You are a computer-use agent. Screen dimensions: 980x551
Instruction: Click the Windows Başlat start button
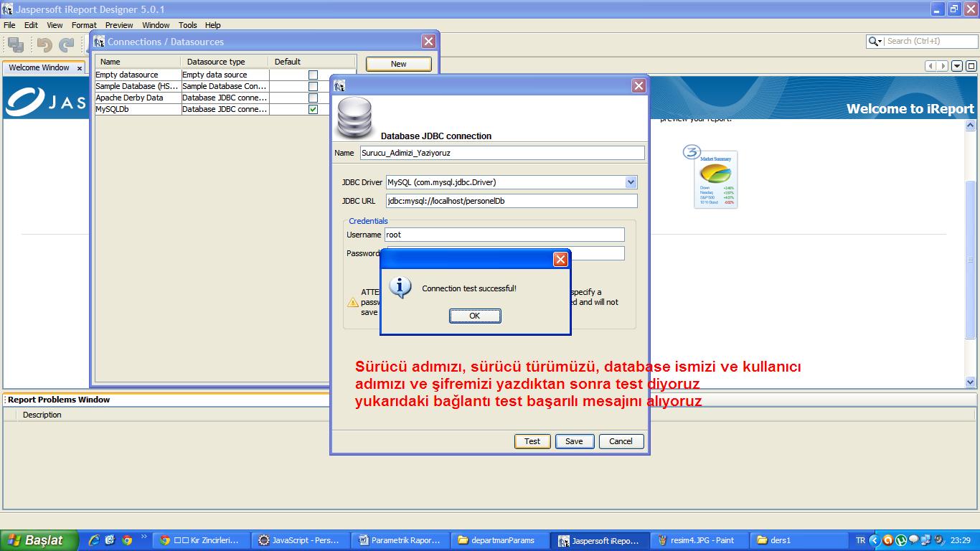click(39, 540)
